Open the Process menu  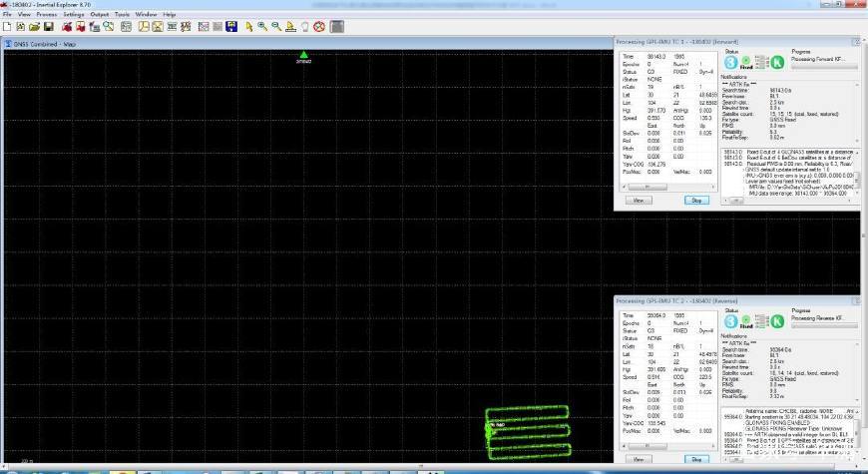pyautogui.click(x=47, y=15)
